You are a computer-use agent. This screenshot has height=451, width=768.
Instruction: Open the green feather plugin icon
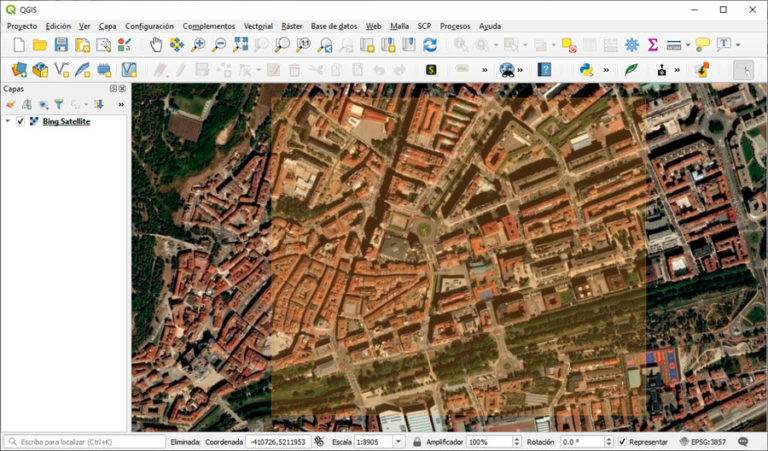pyautogui.click(x=631, y=70)
